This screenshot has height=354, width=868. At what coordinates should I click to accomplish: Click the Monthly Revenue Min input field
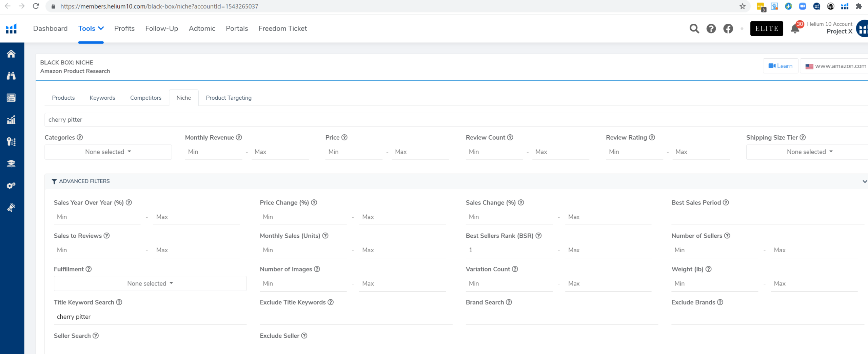click(x=214, y=152)
